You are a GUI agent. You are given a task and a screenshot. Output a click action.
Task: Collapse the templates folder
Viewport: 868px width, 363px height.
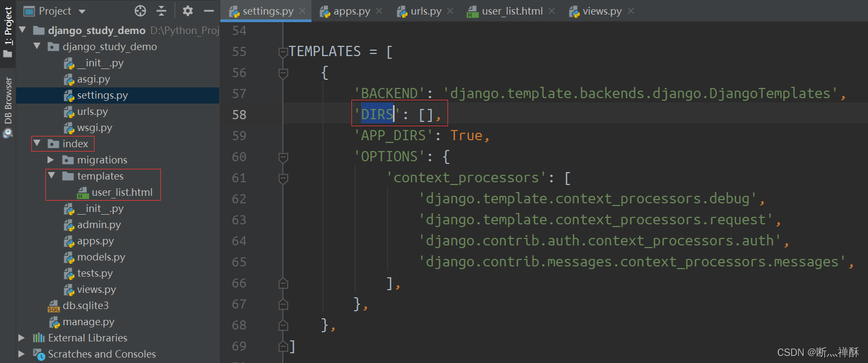coord(51,176)
